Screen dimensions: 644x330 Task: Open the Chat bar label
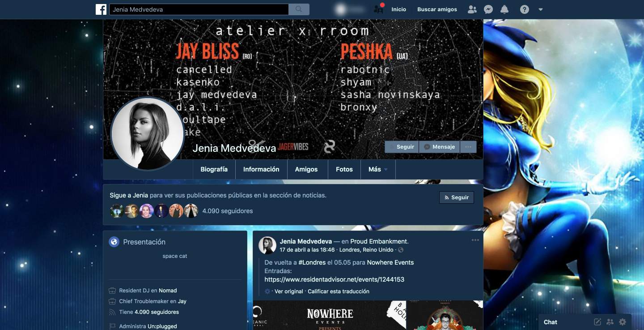pyautogui.click(x=551, y=322)
